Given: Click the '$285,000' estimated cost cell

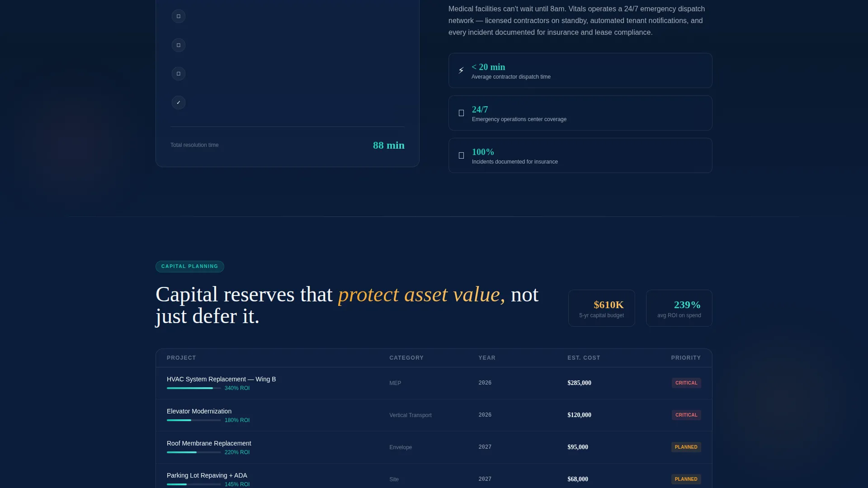Looking at the screenshot, I should pos(579,383).
